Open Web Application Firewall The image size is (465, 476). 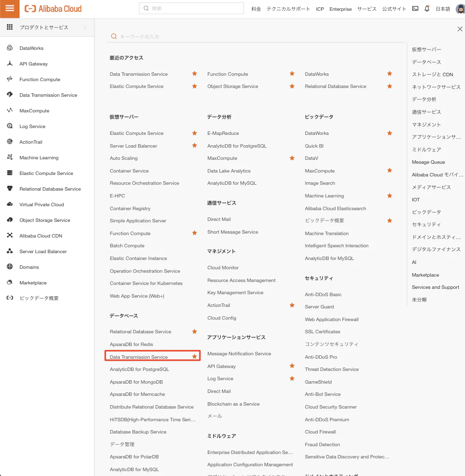pyautogui.click(x=332, y=319)
